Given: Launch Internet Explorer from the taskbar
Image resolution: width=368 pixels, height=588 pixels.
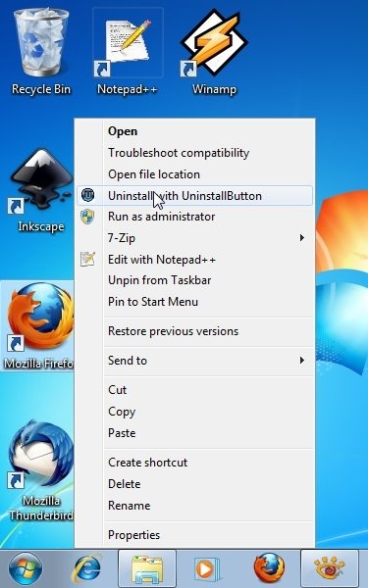Looking at the screenshot, I should tap(86, 568).
